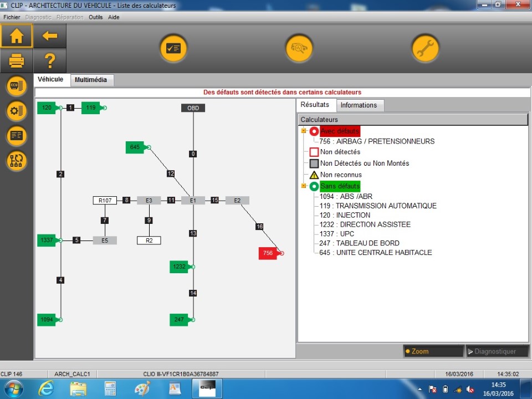This screenshot has width=532, height=399.
Task: Open Windows Start menu
Action: point(13,388)
